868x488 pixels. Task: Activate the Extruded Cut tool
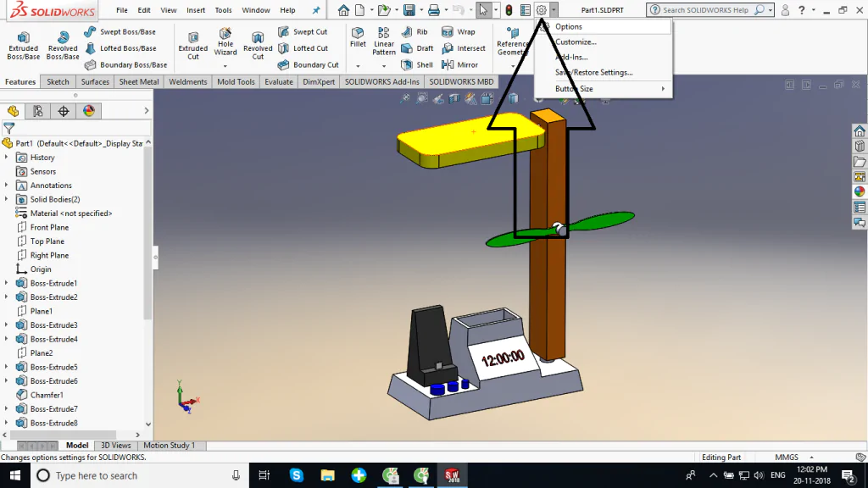click(192, 45)
